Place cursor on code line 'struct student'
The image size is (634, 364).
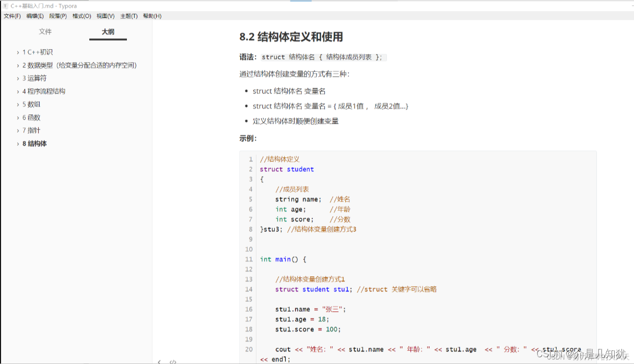coord(287,169)
